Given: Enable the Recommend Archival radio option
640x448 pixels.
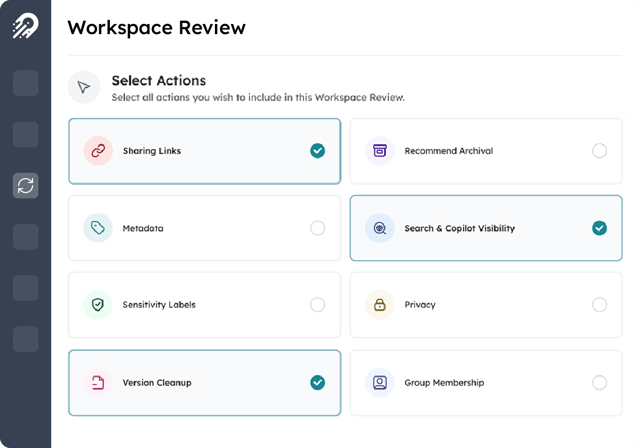Looking at the screenshot, I should [599, 151].
